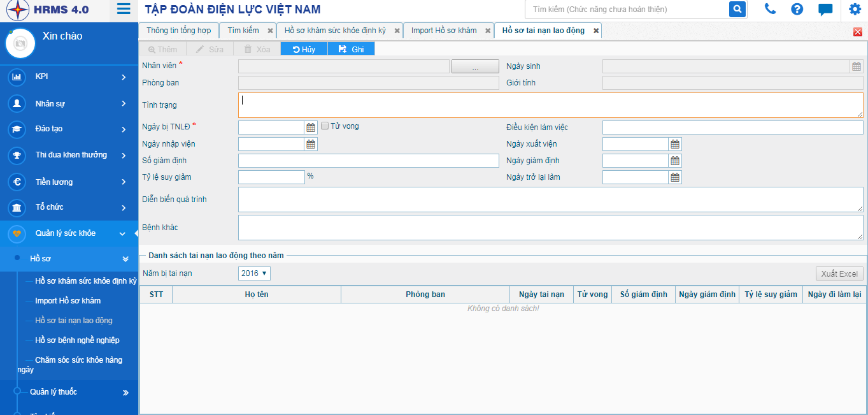Click the Họ tên column header

[257, 295]
